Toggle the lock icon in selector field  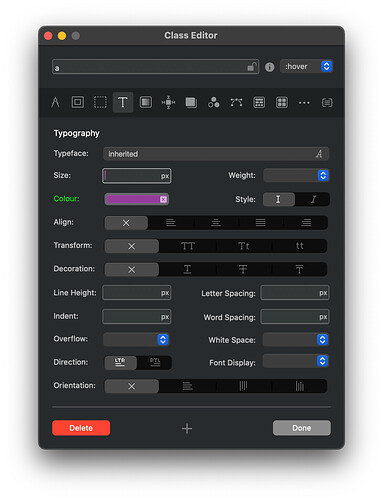coord(252,67)
